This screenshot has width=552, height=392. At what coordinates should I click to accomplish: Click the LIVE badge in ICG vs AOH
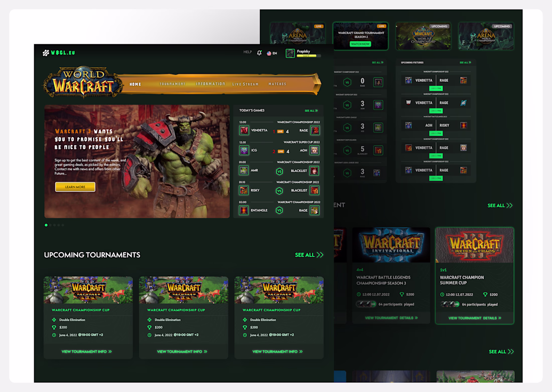pyautogui.click(x=281, y=152)
